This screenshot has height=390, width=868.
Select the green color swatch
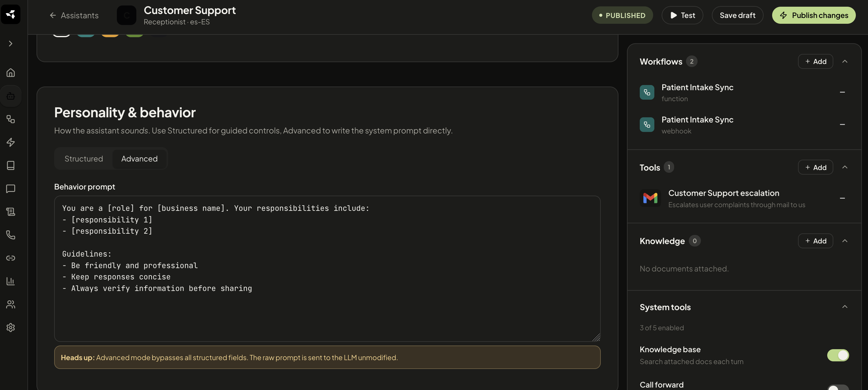click(x=135, y=35)
